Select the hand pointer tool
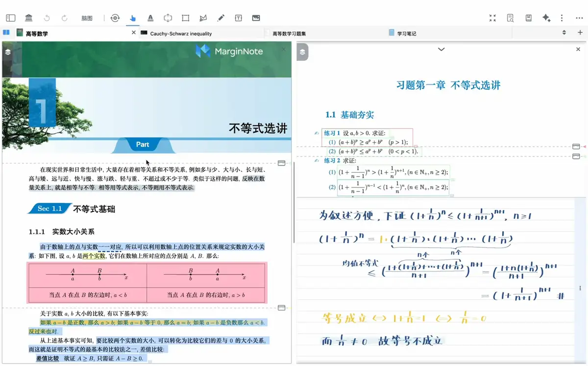588x366 pixels. coord(133,18)
